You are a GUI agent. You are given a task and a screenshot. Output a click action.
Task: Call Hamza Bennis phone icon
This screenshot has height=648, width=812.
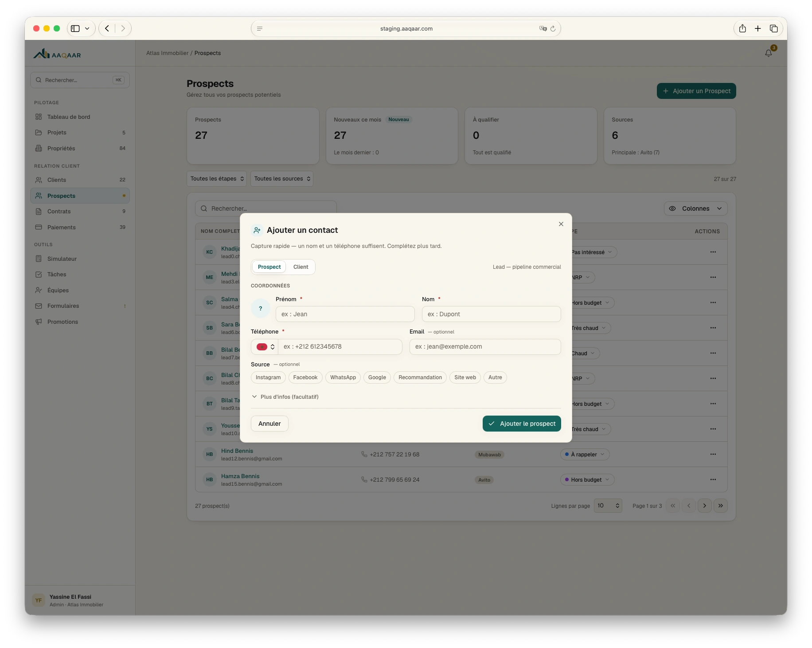364,479
